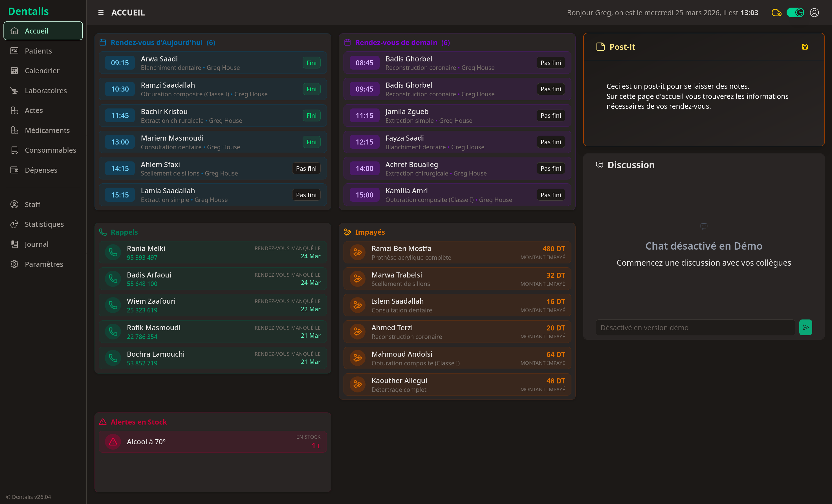Toggle Ahlem Sfaxi's Pas fini status

(306, 168)
